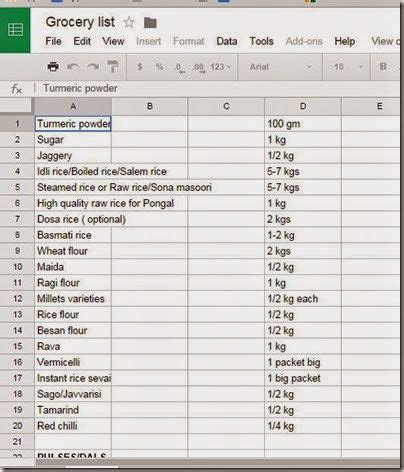This screenshot has width=404, height=472.
Task: Open the Arial font dropdown
Action: click(x=280, y=67)
